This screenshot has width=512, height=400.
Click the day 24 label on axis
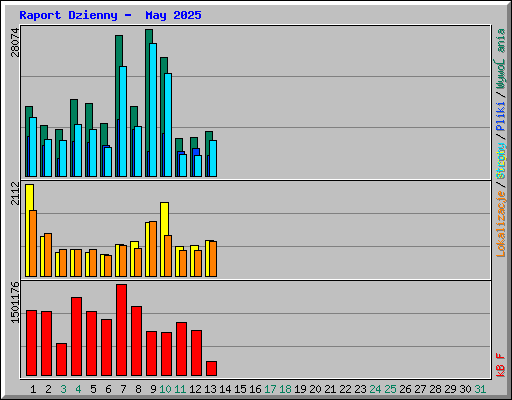click(375, 389)
